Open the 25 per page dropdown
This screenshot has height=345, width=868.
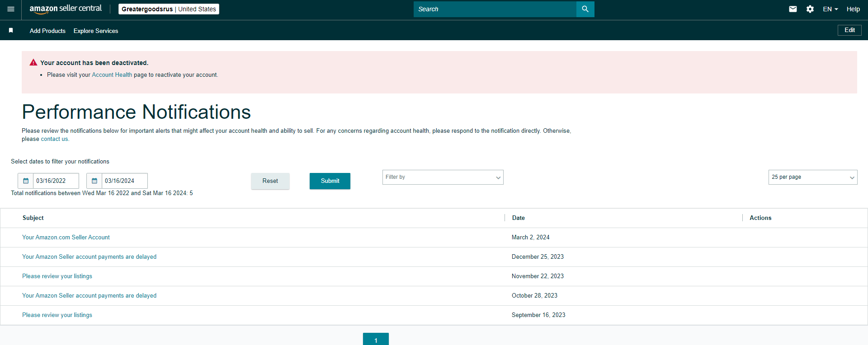813,177
